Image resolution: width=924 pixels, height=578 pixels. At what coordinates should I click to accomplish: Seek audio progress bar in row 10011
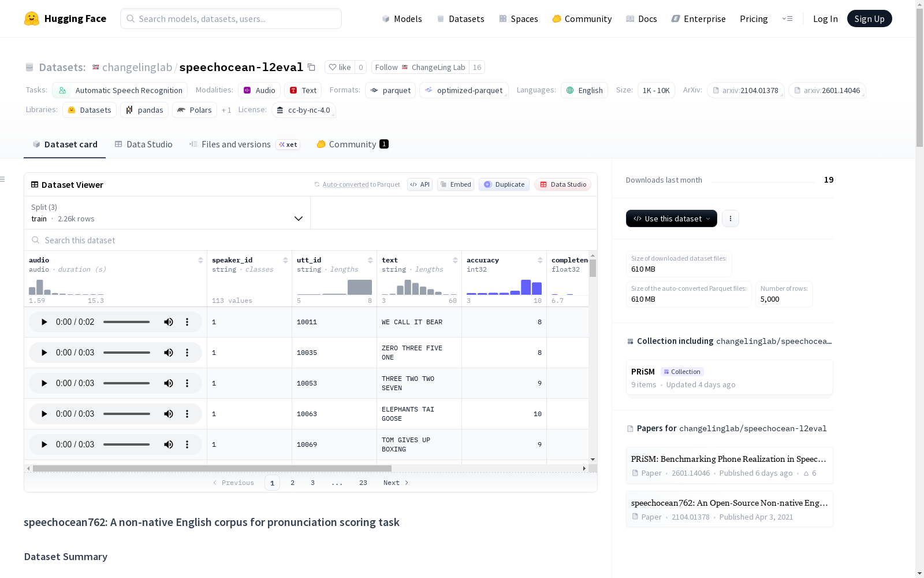126,322
